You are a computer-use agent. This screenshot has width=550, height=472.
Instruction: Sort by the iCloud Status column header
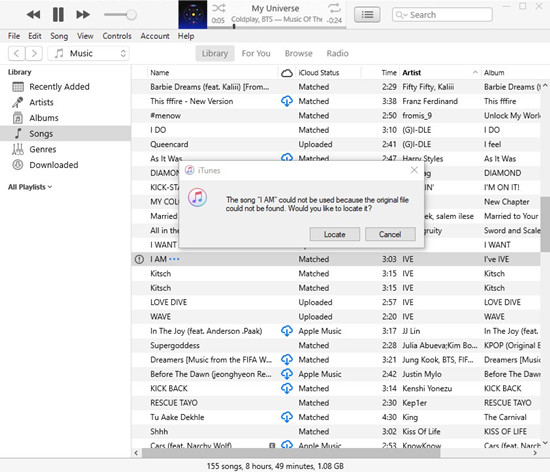(328, 73)
